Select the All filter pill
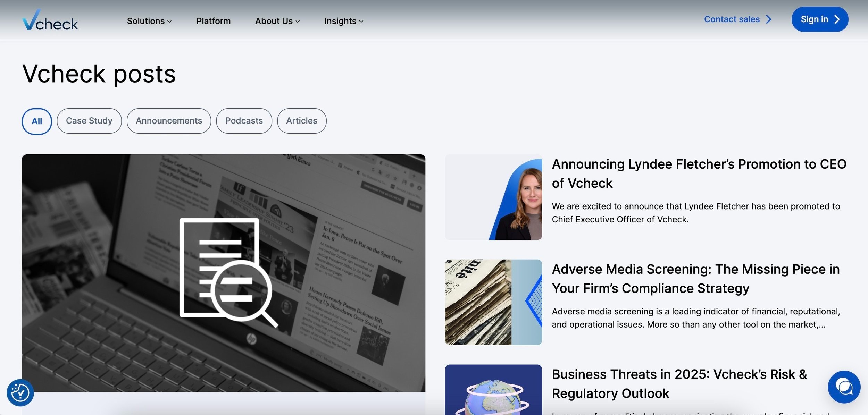 pos(37,121)
